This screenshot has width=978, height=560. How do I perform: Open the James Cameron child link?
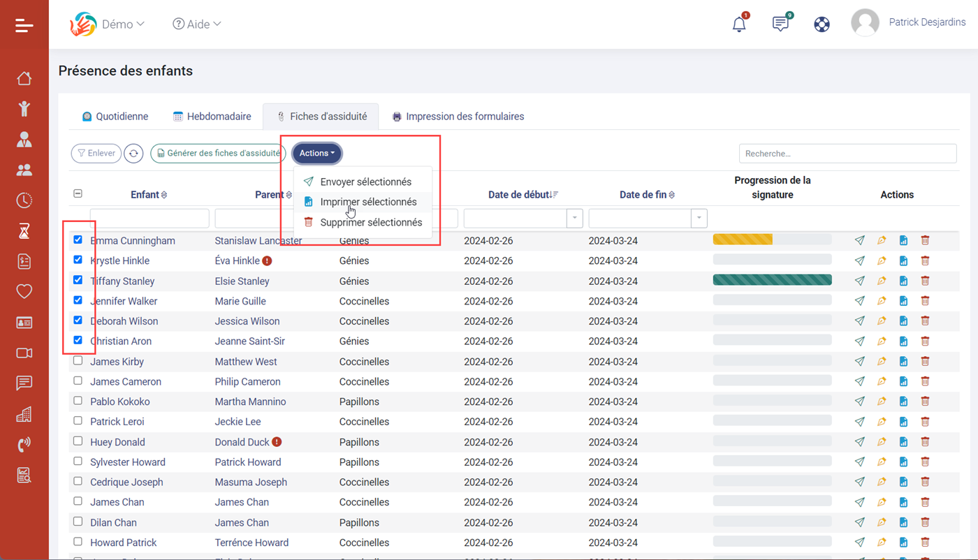126,382
